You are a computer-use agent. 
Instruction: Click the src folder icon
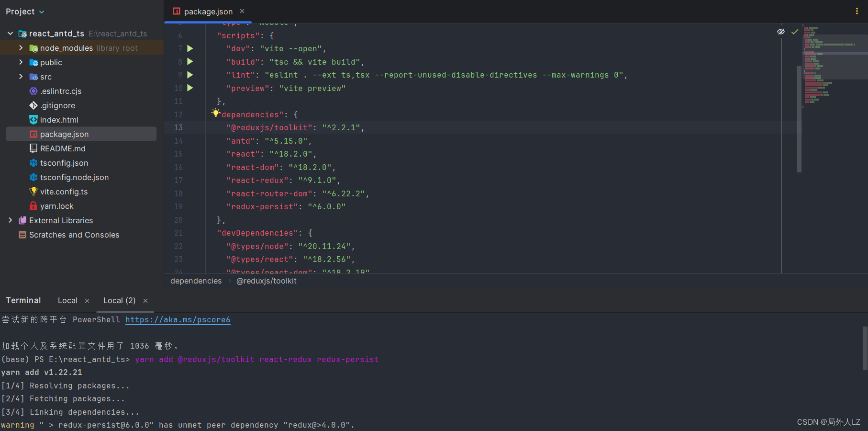pos(33,77)
